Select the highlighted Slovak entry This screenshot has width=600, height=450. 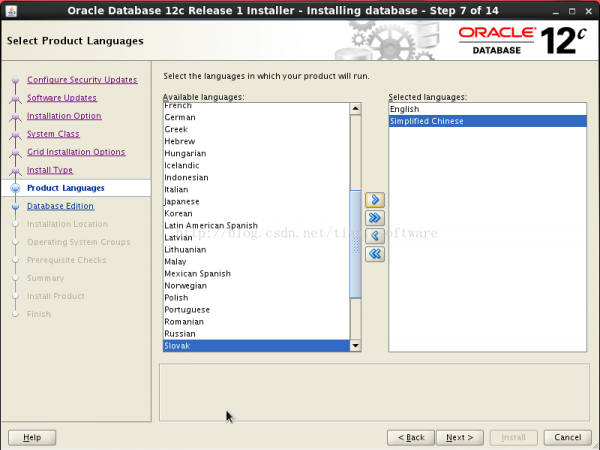(256, 346)
